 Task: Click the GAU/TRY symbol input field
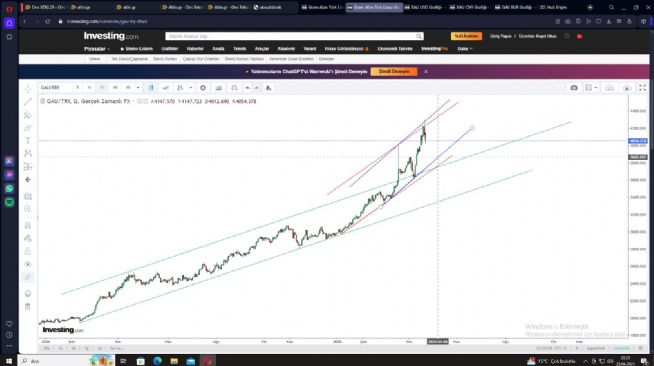pos(55,88)
